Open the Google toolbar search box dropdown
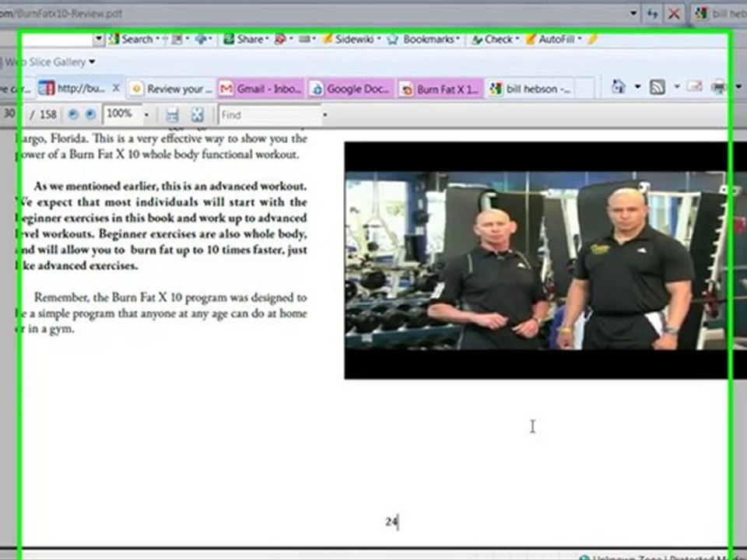 [x=99, y=40]
